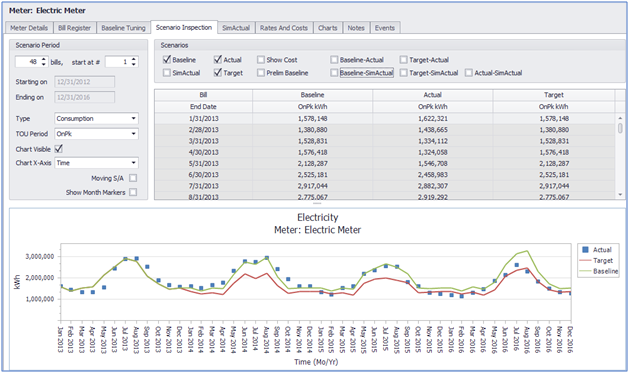Click the bills table scroll down arrow
630x373 pixels.
pos(621,195)
